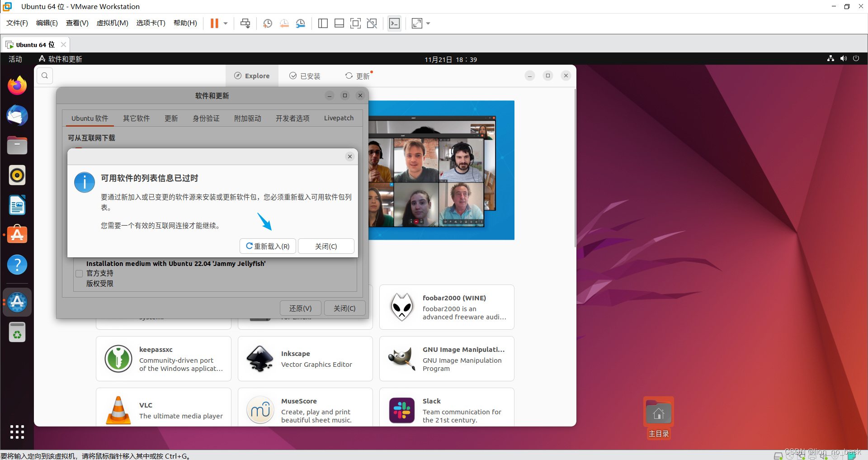Mute the volume in the Ubuntu top bar
868x460 pixels.
844,59
